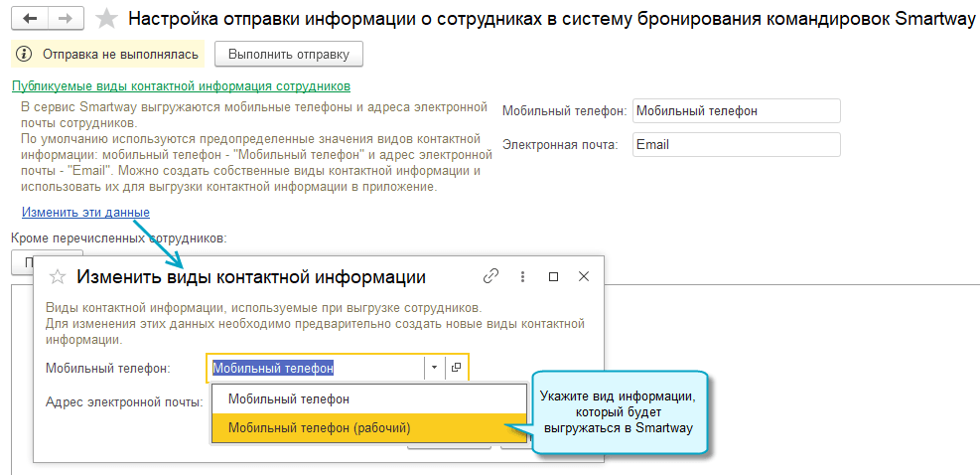The width and height of the screenshot is (980, 475).
Task: Star the 'Изменить виды контактной информации' dialog
Action: [x=57, y=276]
